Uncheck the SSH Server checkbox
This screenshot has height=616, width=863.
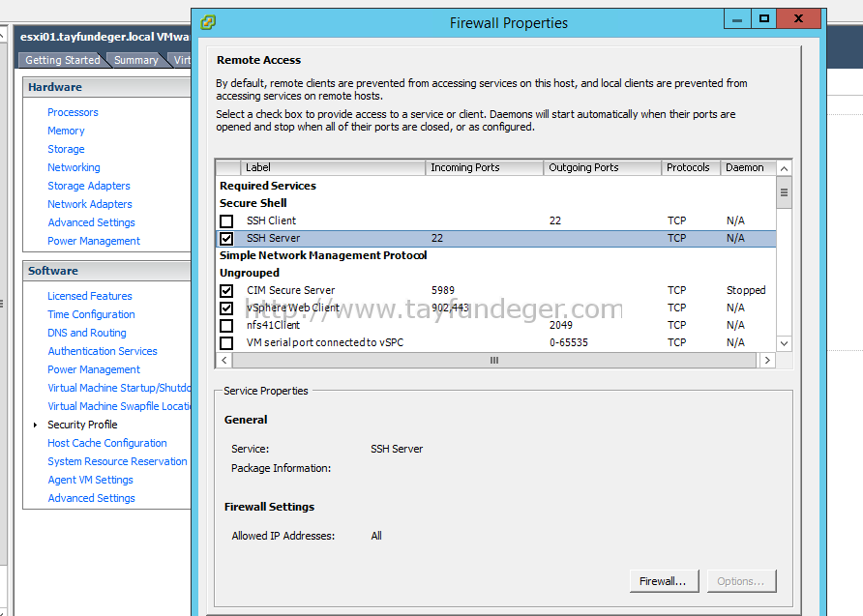[226, 239]
